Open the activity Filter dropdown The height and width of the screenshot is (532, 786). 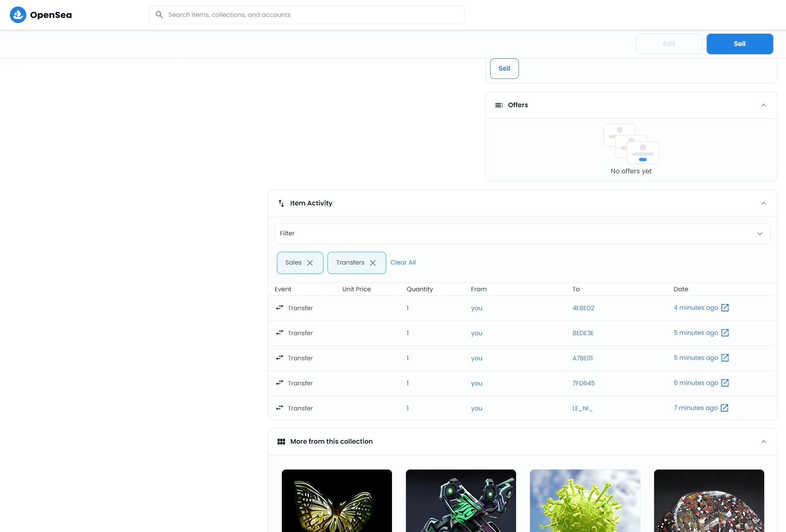pos(522,234)
